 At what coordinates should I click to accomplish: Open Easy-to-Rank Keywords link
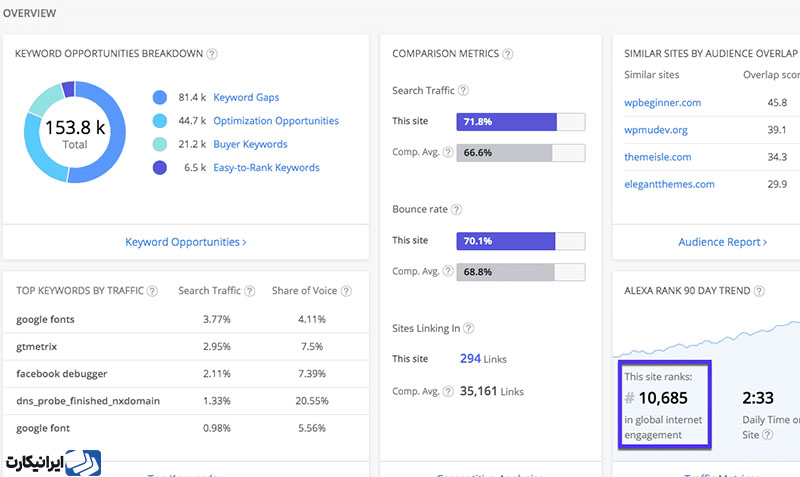click(266, 168)
